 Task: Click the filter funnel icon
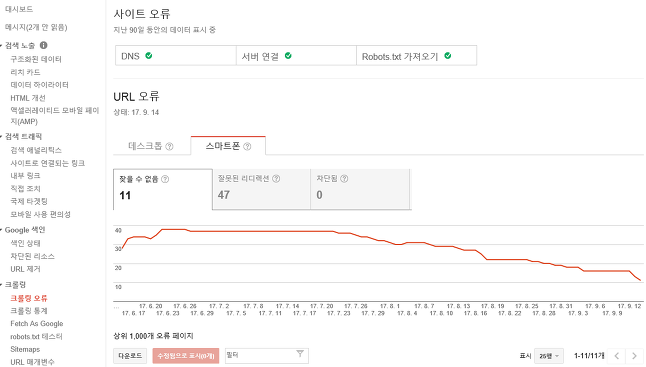300,354
